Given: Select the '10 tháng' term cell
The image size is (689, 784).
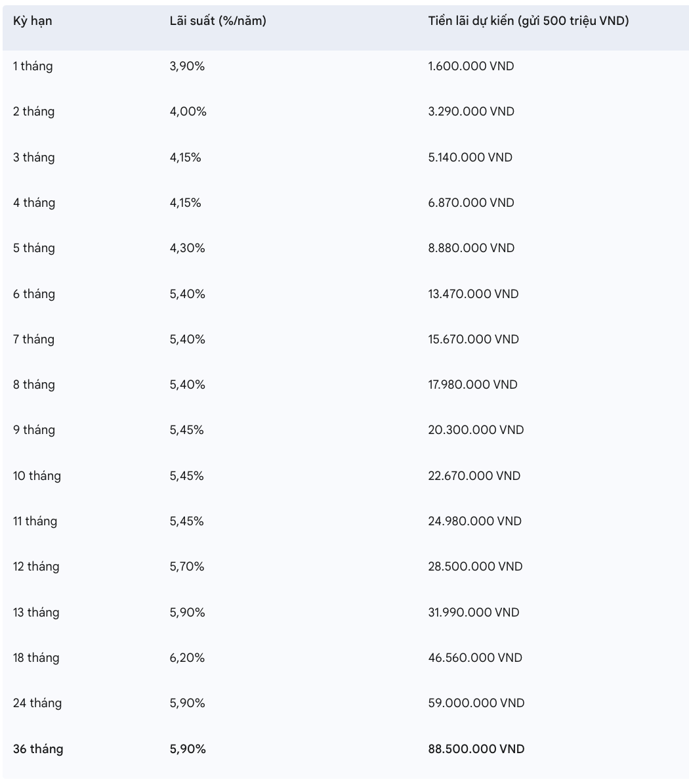Looking at the screenshot, I should 37,476.
